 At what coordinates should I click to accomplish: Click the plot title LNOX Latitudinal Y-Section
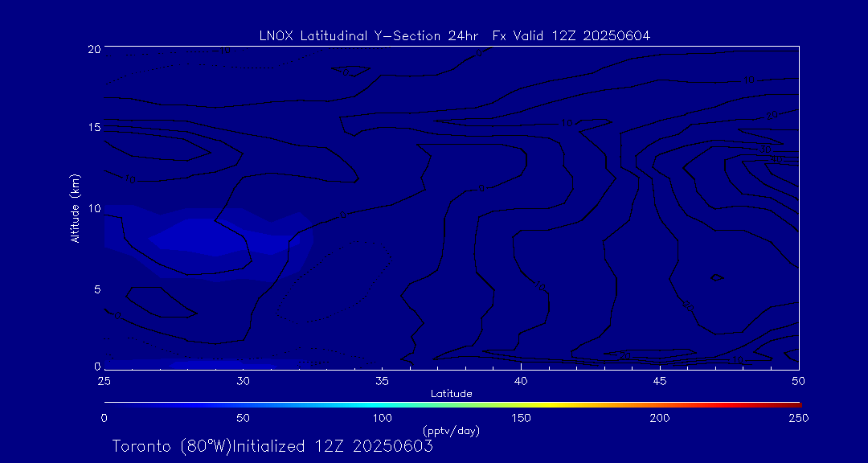[x=454, y=35]
